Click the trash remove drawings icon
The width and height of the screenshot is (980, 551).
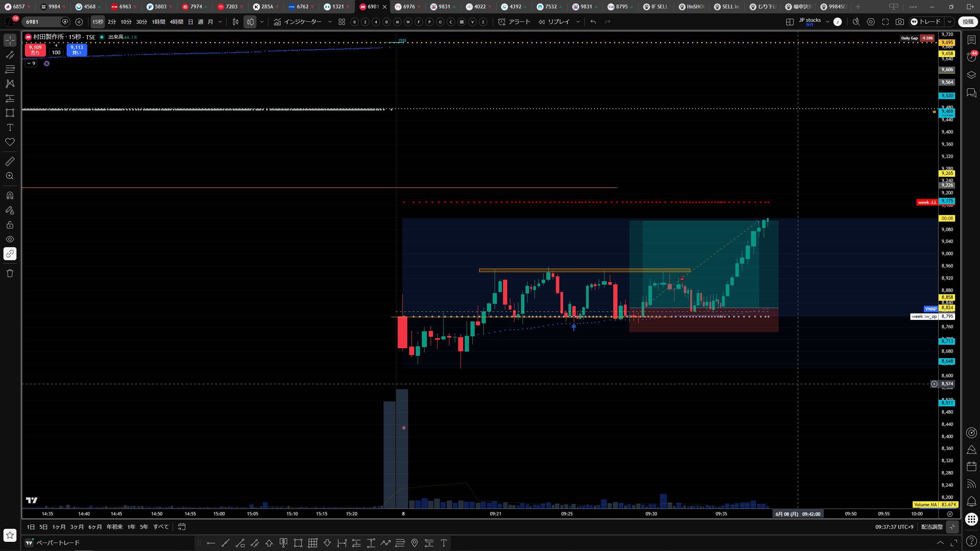pyautogui.click(x=10, y=273)
